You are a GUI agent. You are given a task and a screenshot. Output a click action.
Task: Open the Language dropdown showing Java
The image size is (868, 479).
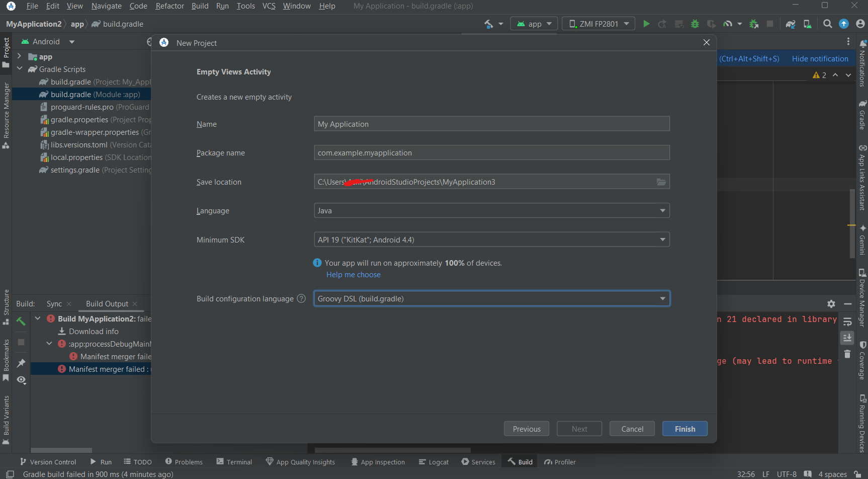(x=491, y=211)
